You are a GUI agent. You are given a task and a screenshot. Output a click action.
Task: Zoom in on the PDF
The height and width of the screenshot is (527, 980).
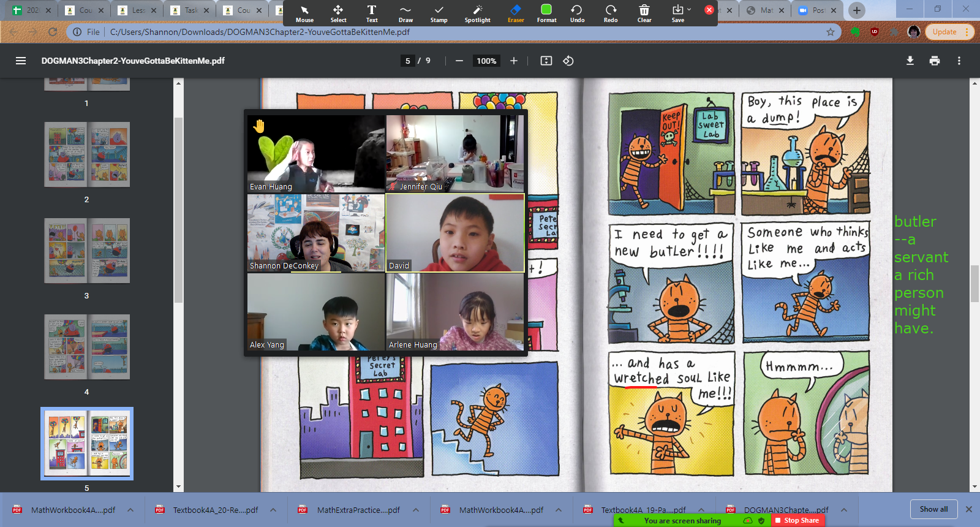click(x=513, y=61)
